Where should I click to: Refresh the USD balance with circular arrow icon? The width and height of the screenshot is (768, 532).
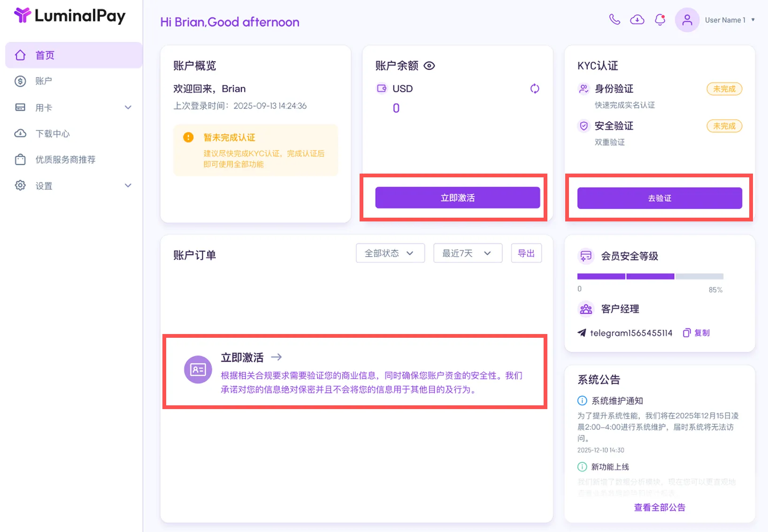535,89
